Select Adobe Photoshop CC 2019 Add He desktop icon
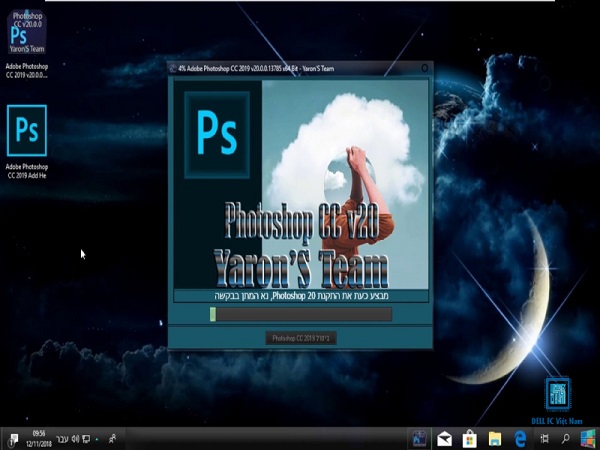600x450 pixels. (x=27, y=142)
